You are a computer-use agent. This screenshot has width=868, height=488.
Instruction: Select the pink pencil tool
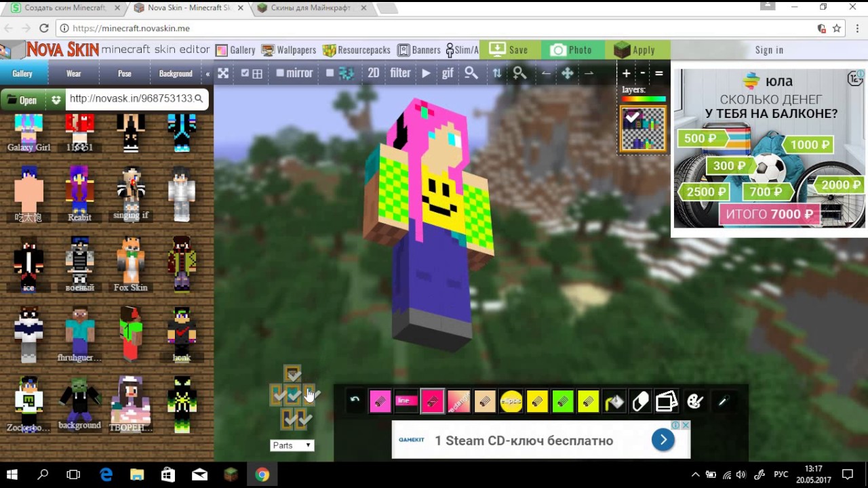click(380, 401)
